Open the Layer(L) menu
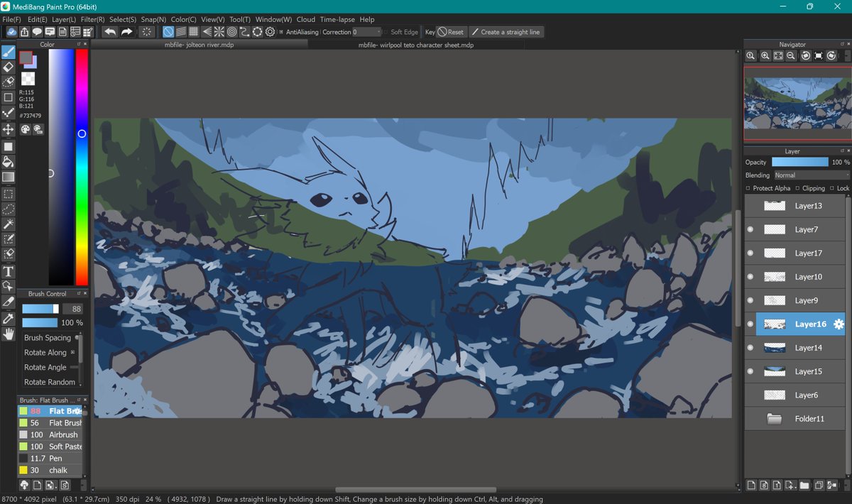Viewport: 852px width, 504px height. point(64,19)
